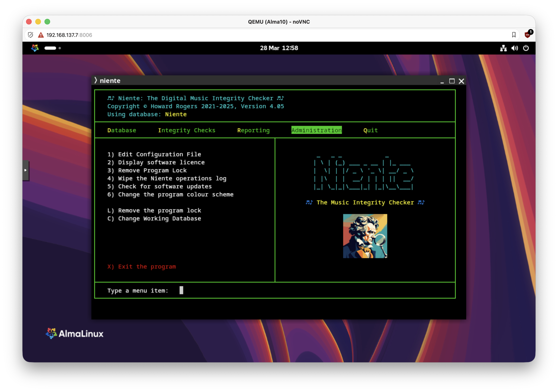This screenshot has width=558, height=392.
Task: Click the insecure connection warning triangle
Action: coord(41,35)
